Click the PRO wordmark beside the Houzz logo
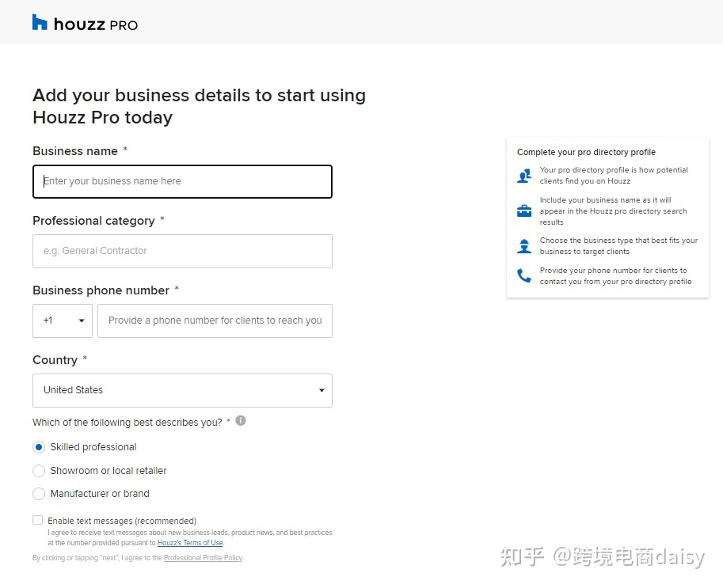 (x=125, y=25)
